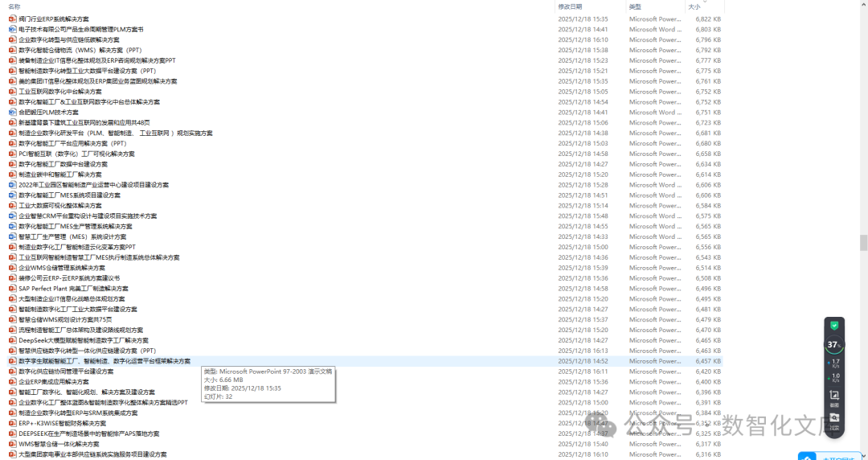Select file 大型集团家电事业本部供应链系统实施服务项目建设方案
868x460 pixels.
[92, 454]
